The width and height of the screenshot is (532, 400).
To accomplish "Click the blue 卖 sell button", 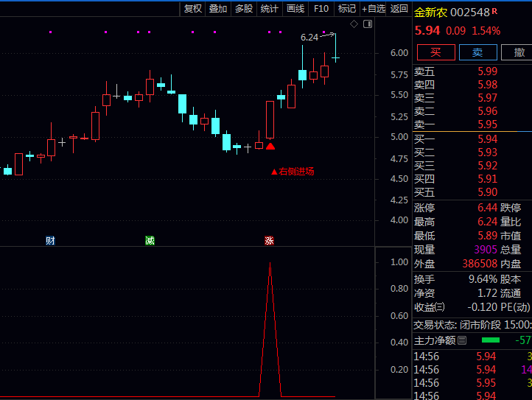I will click(477, 52).
